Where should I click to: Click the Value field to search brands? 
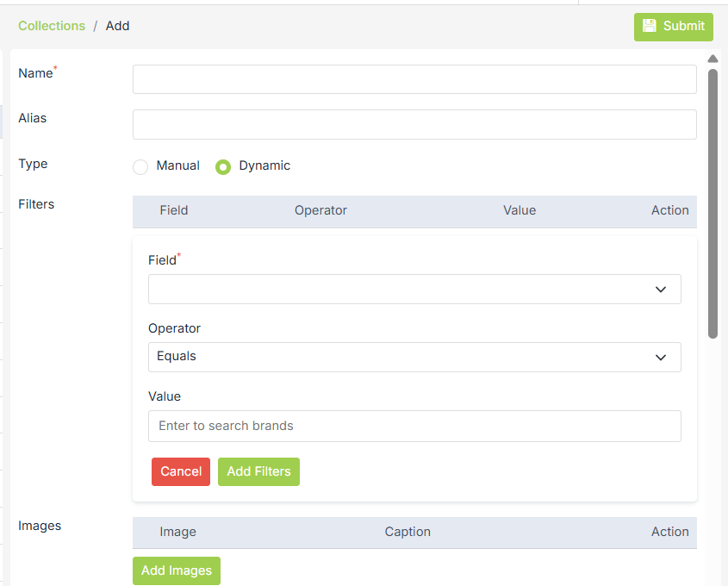coord(414,426)
